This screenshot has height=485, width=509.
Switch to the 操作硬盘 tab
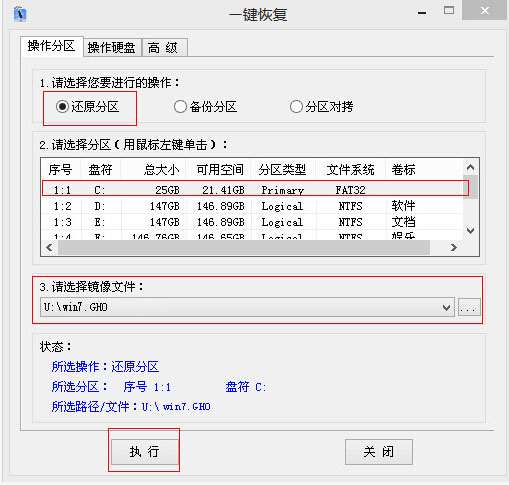[x=112, y=48]
